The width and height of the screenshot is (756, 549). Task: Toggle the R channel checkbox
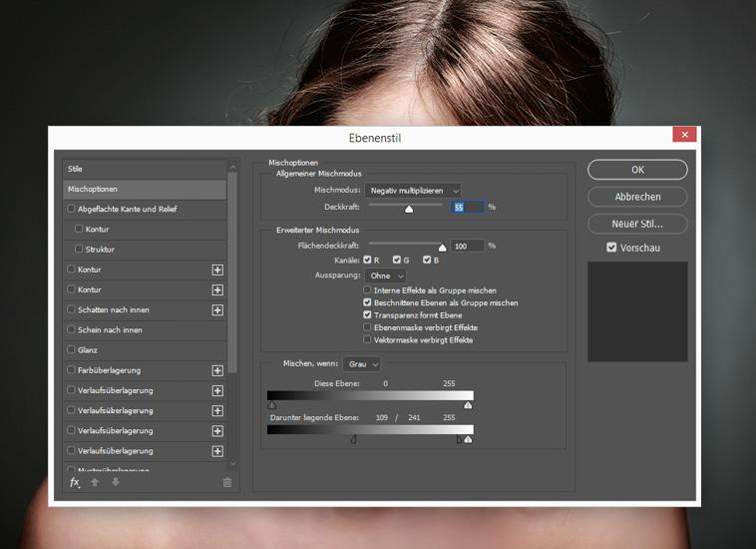pos(367,260)
